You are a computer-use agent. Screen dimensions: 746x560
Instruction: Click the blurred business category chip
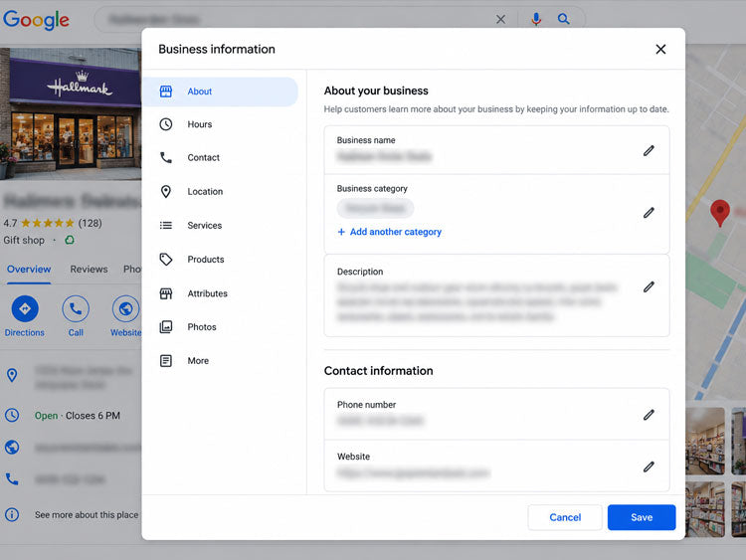coord(375,209)
